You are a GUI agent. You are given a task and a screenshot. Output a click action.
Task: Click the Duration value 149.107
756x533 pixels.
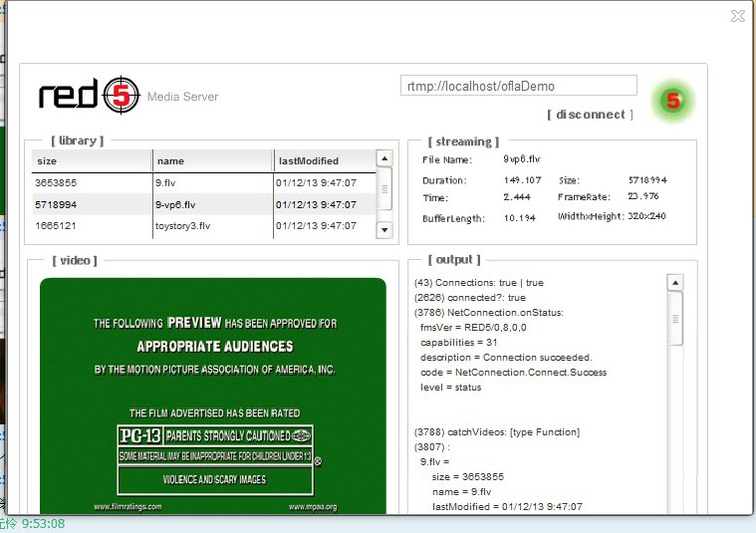(522, 180)
